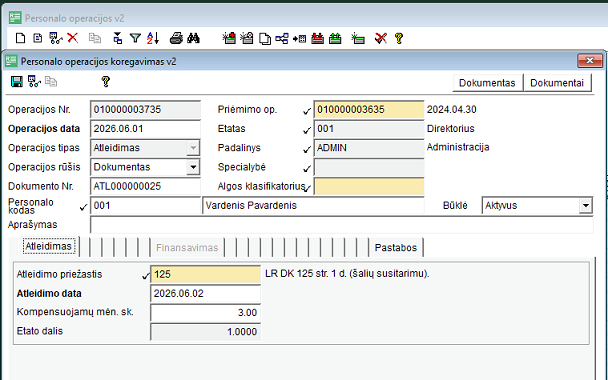
Task: Click the overlapping pages icon in the main toolbar
Action: [x=265, y=38]
